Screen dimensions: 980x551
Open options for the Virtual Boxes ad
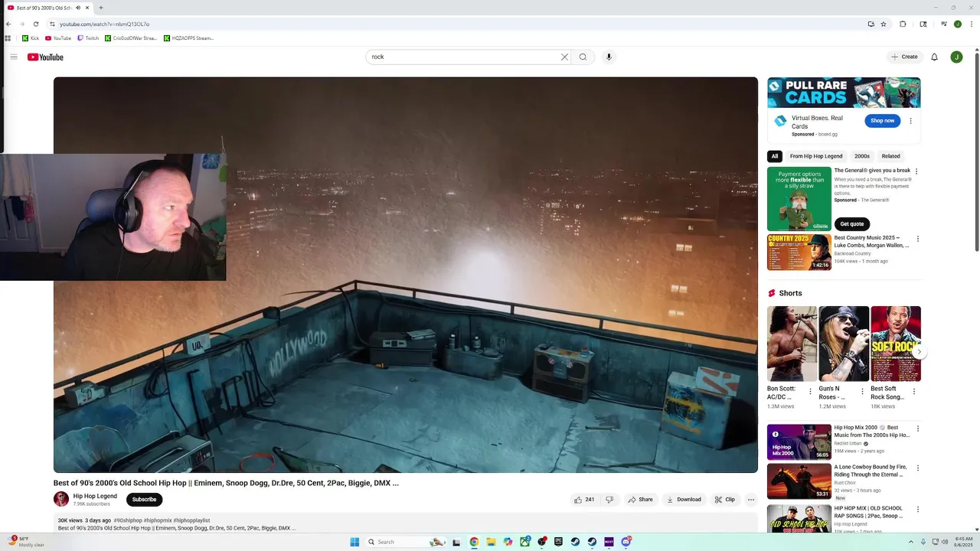(x=910, y=121)
